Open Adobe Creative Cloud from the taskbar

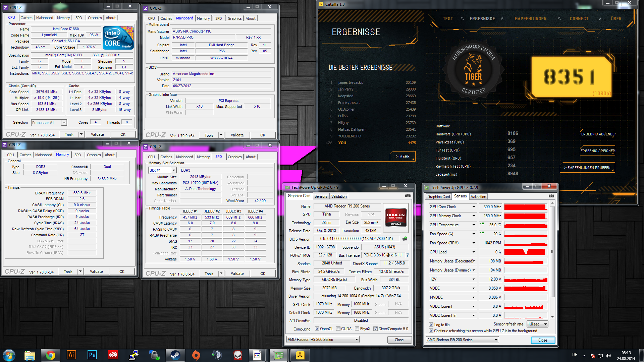coord(113,355)
